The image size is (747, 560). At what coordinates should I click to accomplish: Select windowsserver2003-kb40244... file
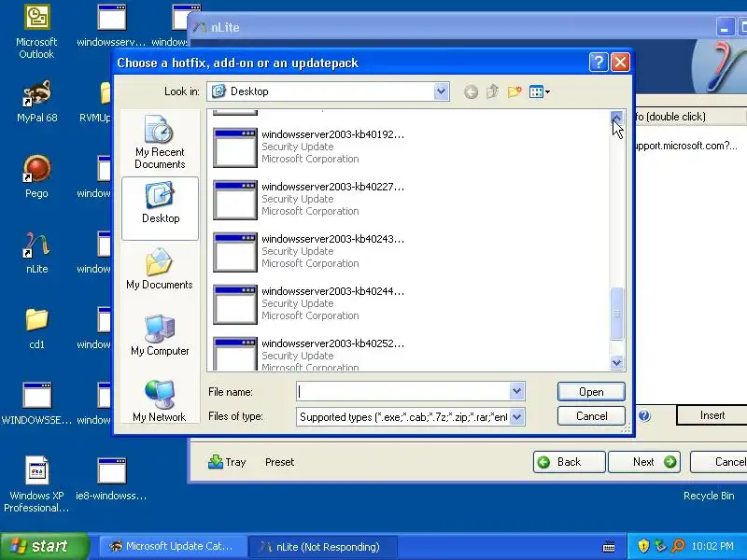click(309, 304)
